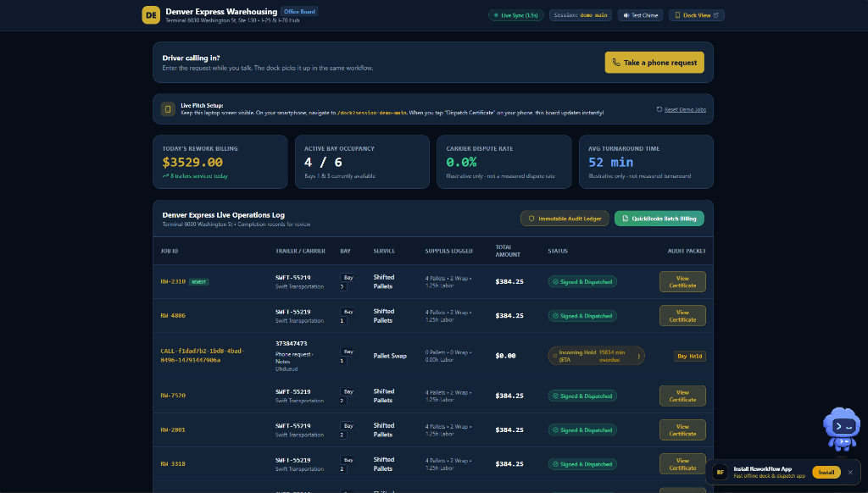This screenshot has height=493, width=868.
Task: Open Dock View in new window
Action: click(697, 15)
